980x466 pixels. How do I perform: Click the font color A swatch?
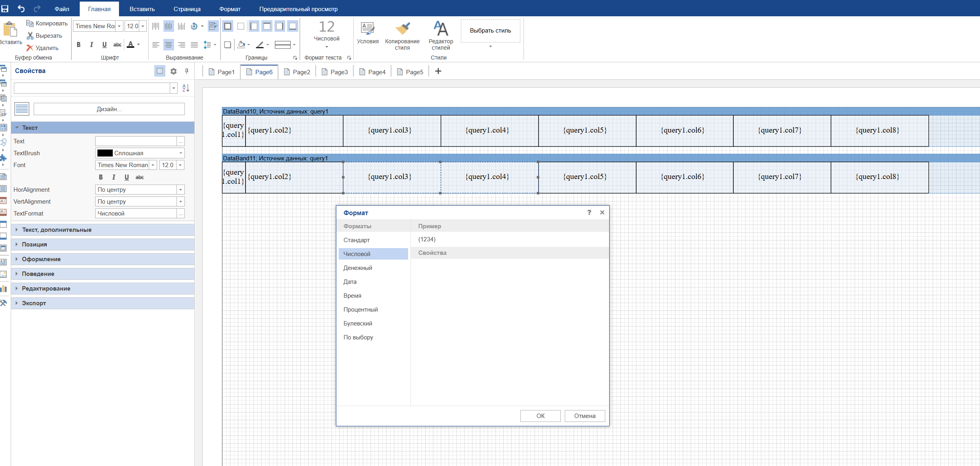click(130, 44)
